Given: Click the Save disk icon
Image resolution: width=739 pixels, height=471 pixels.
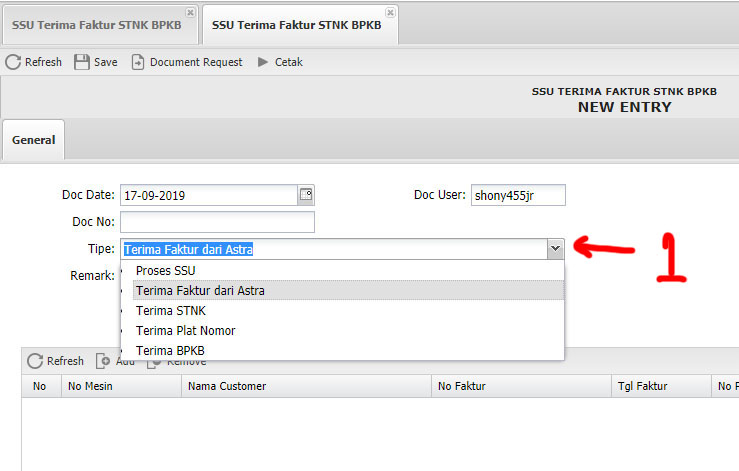Looking at the screenshot, I should point(82,62).
